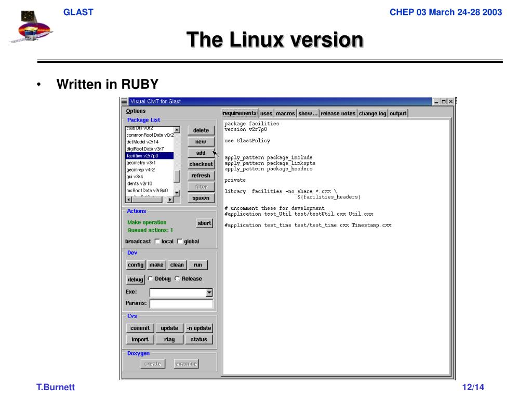Open the Exe dropdown list
This screenshot has height=399, width=532.
(209, 292)
